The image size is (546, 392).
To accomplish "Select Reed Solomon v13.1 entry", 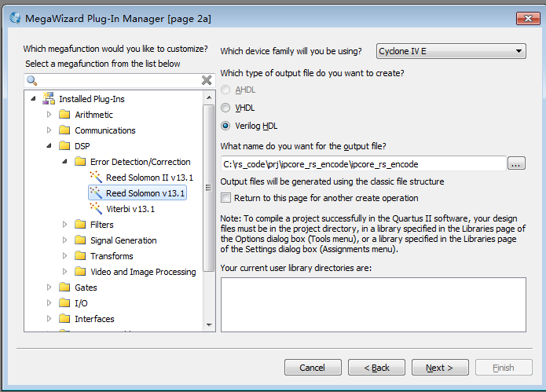I will [145, 193].
